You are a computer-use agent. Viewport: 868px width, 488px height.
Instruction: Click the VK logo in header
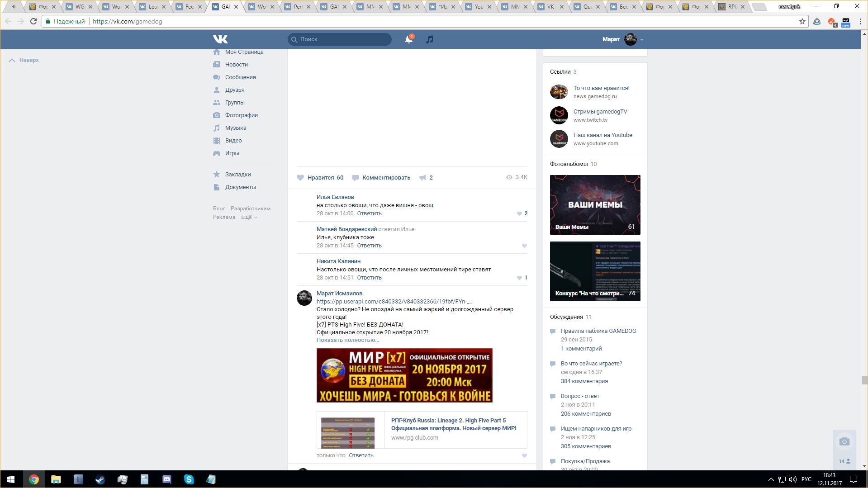pos(220,39)
